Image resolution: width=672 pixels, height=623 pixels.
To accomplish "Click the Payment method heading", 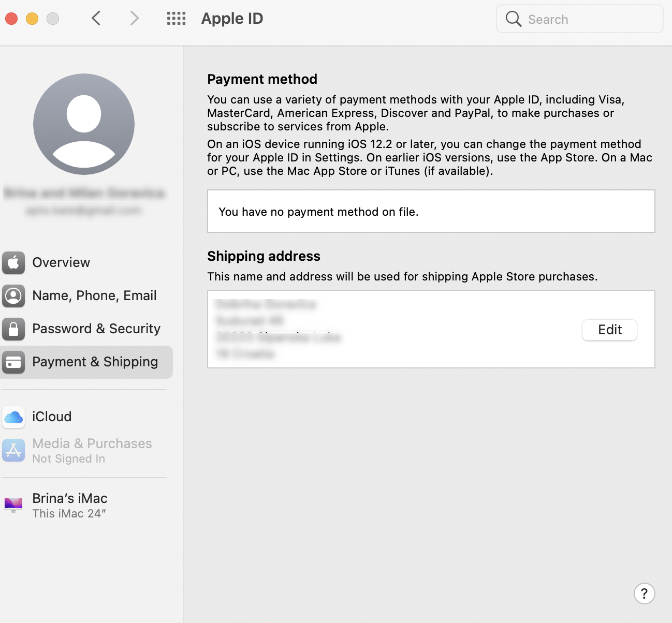I will pos(262,79).
